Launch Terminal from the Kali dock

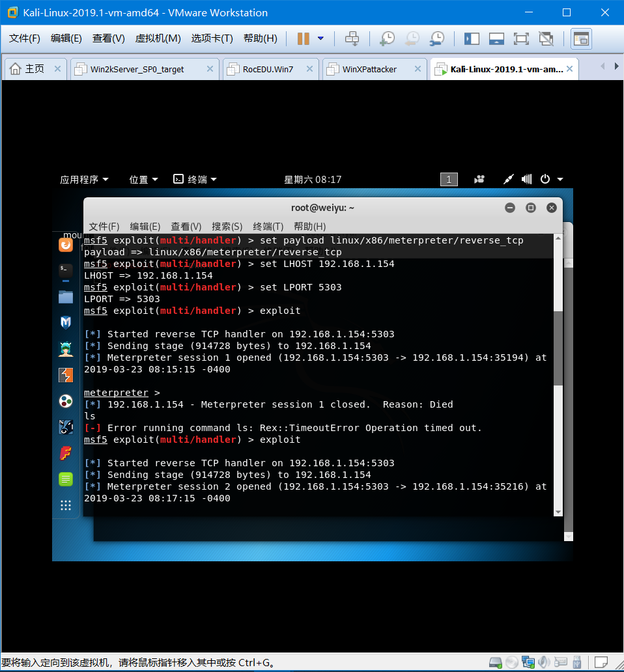click(x=66, y=272)
